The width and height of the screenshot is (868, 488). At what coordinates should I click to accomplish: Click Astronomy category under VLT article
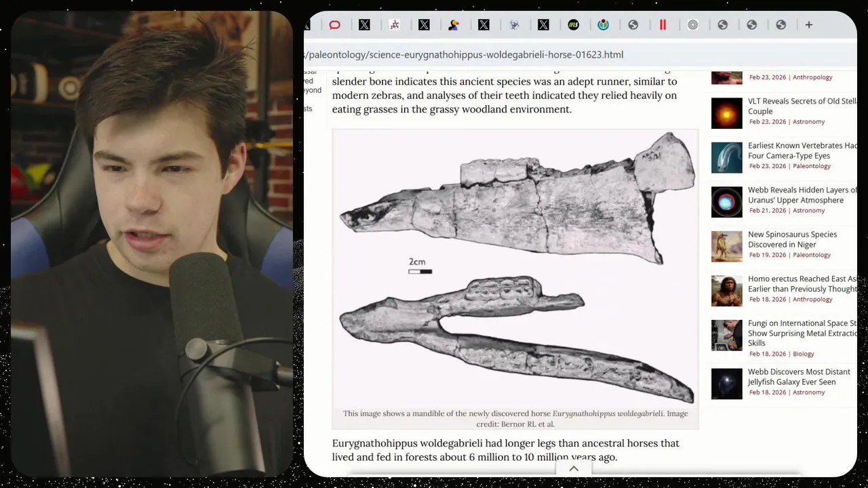(x=809, y=122)
